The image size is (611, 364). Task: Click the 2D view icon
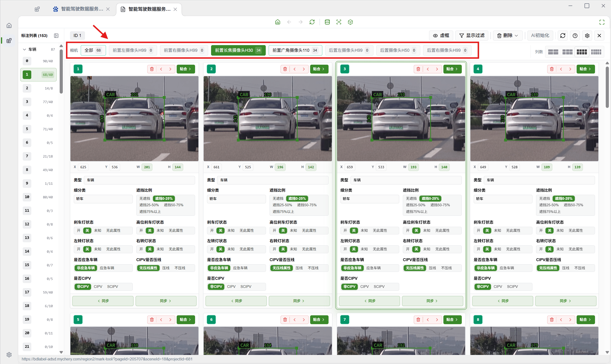tap(339, 22)
